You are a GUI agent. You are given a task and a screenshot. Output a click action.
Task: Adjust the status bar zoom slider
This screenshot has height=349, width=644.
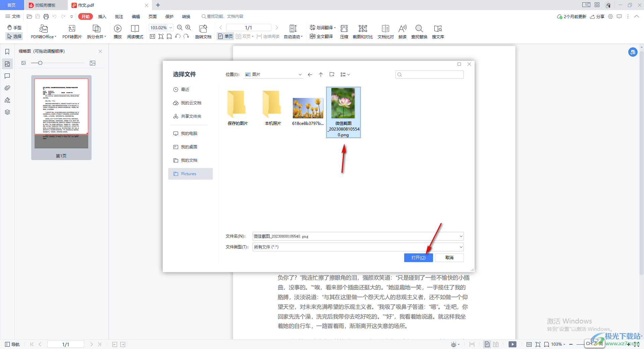[580, 344]
